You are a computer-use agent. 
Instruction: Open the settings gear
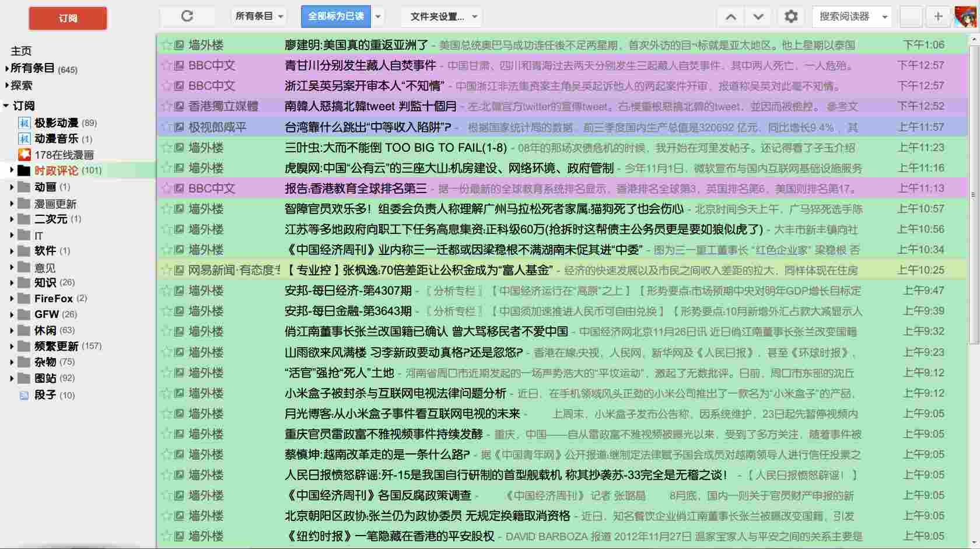(x=791, y=16)
